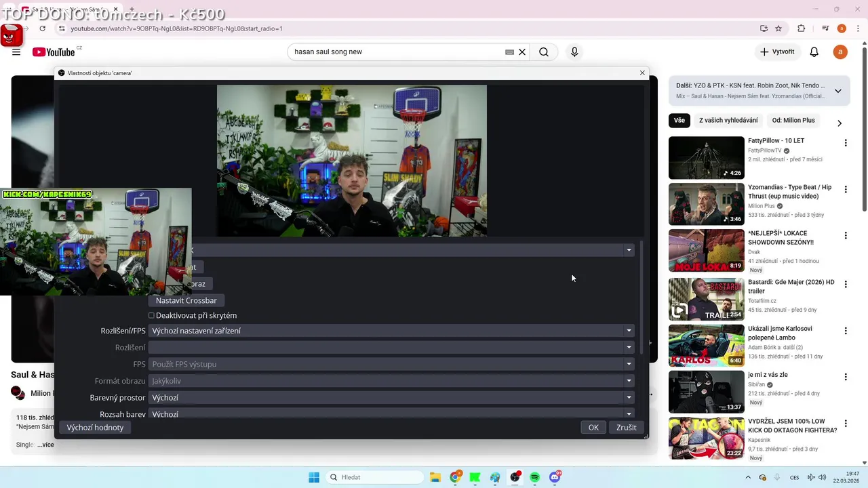868x488 pixels.
Task: Enable 'Deaktivovat při skrytém' checkbox
Action: (151, 315)
